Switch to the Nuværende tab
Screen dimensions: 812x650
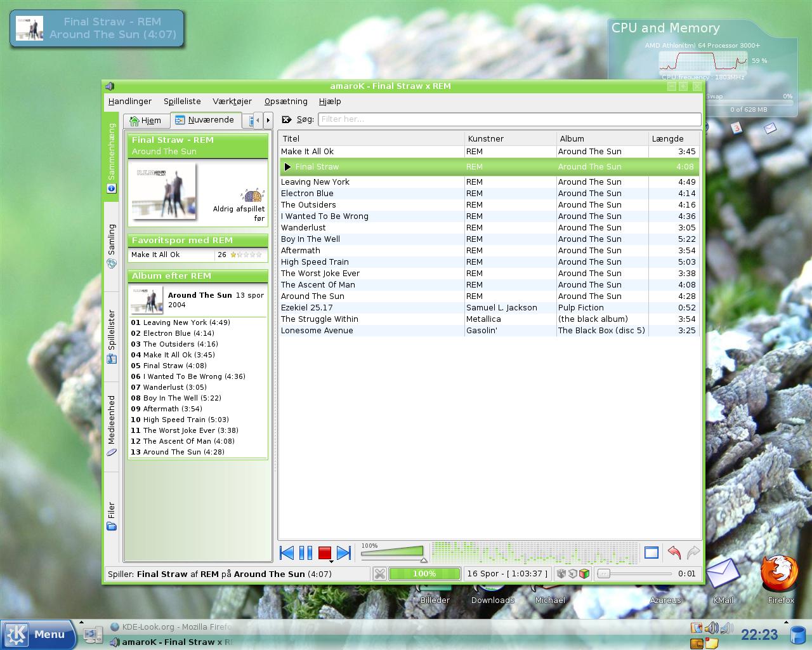[206, 119]
